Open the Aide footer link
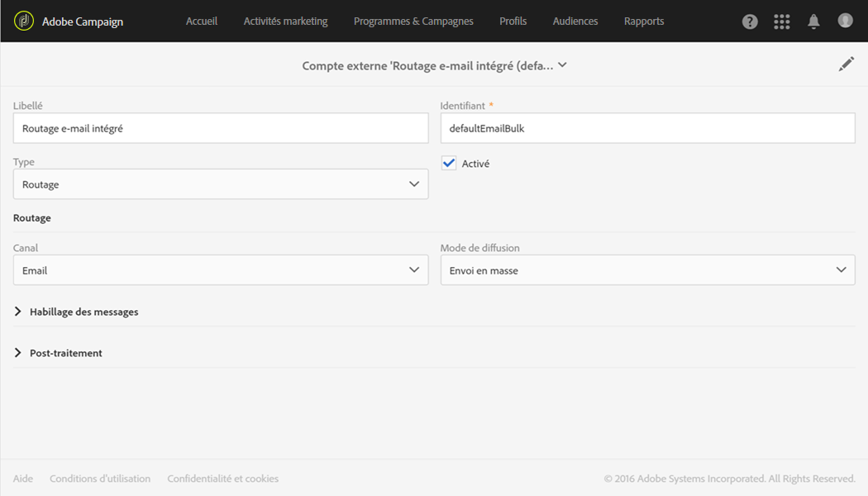The image size is (868, 496). (x=23, y=479)
